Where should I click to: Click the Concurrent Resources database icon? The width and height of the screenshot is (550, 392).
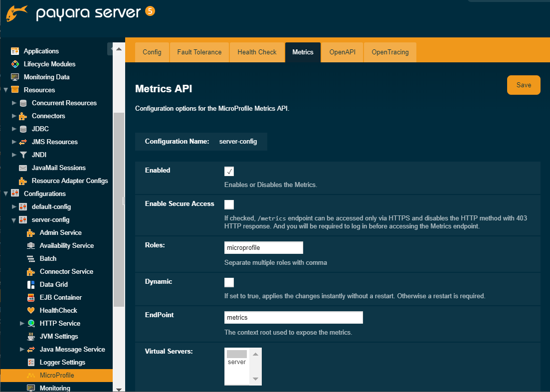click(23, 103)
